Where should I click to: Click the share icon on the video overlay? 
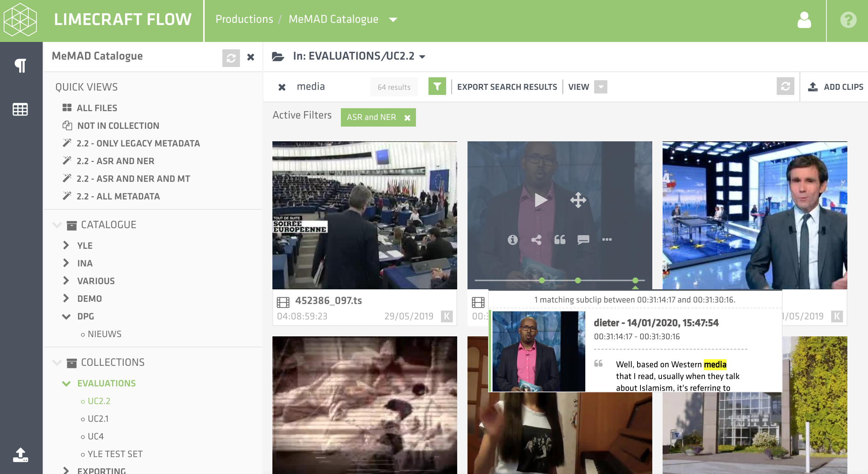(x=537, y=240)
